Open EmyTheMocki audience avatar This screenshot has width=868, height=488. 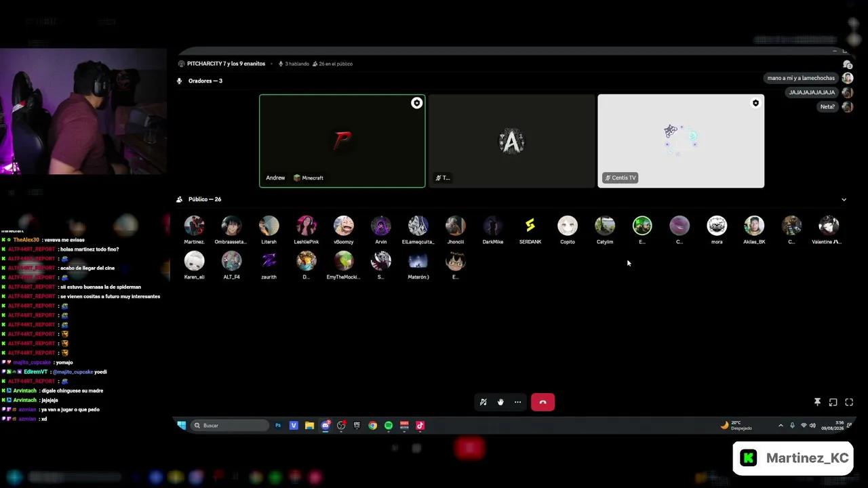(343, 261)
